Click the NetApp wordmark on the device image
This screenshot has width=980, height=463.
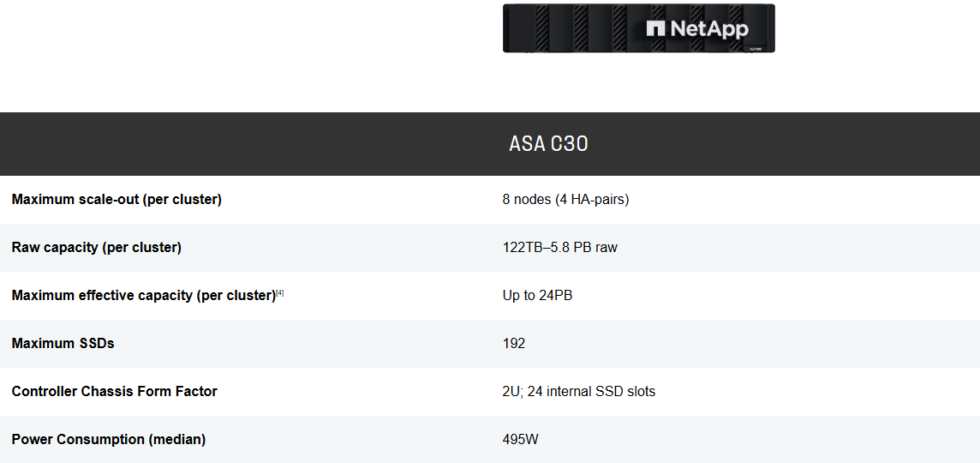pos(708,28)
